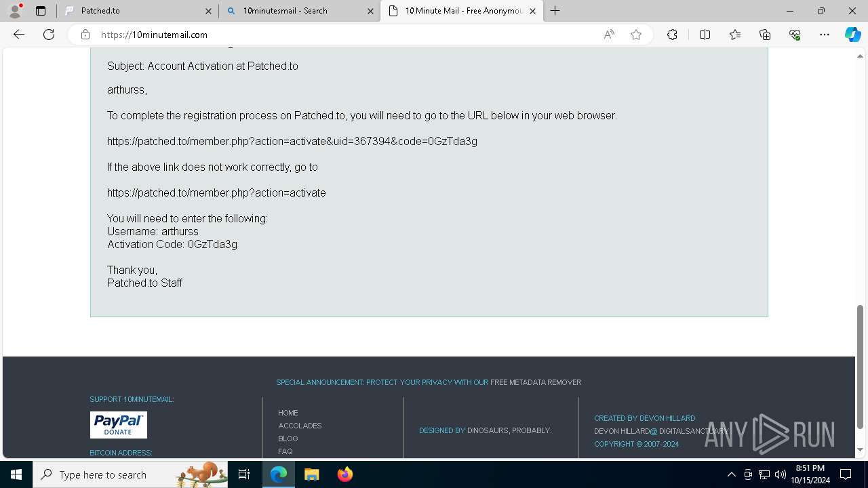Launch Firefox from the taskbar
The image size is (868, 488).
pyautogui.click(x=344, y=474)
